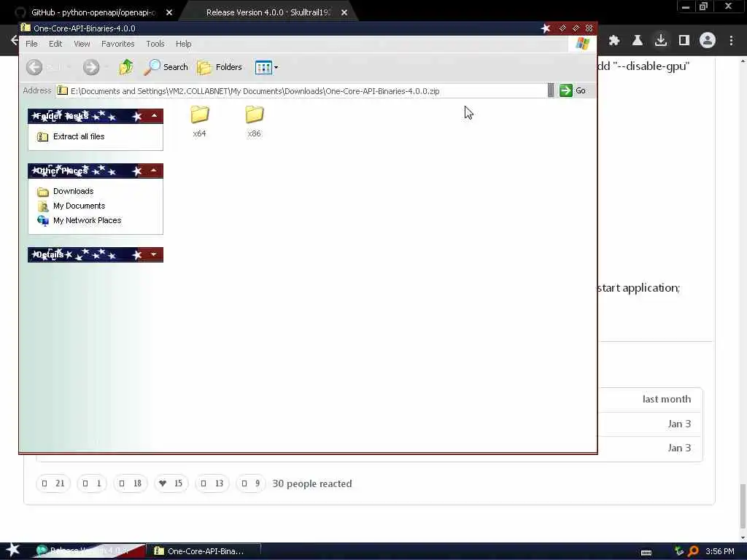Click the My Network Places icon
747x560 pixels.
(x=42, y=220)
